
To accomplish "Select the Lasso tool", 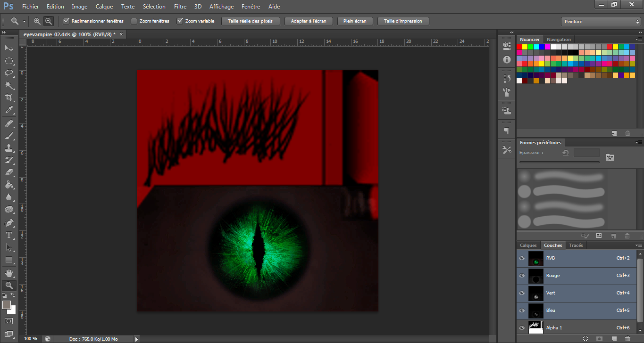I will (8, 73).
